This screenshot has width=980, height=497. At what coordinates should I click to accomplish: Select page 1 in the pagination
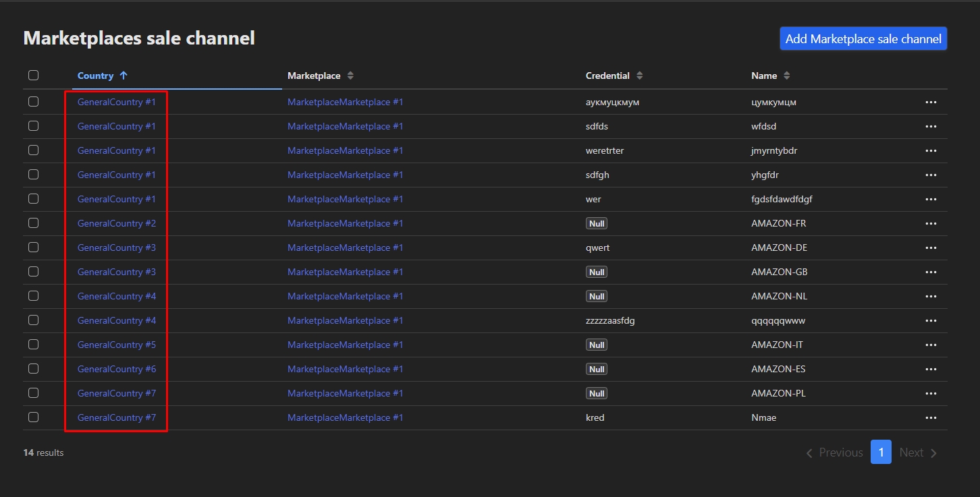tap(881, 452)
